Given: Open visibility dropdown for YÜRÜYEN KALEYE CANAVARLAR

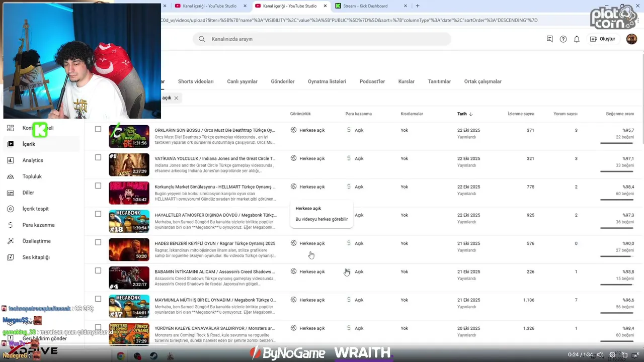Looking at the screenshot, I should click(307, 328).
